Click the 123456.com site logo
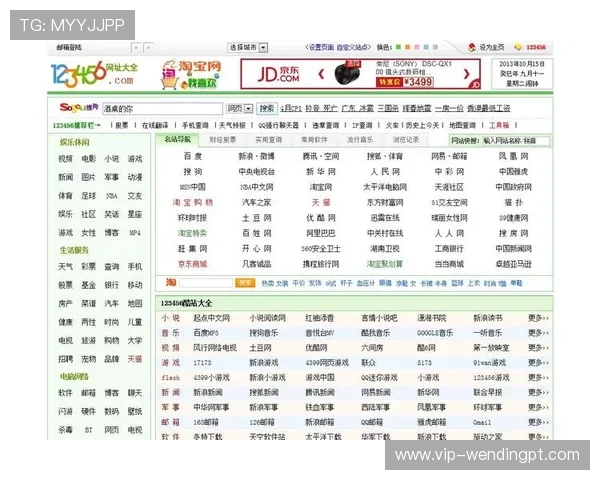Screen dimensions: 600x480 (x=95, y=74)
